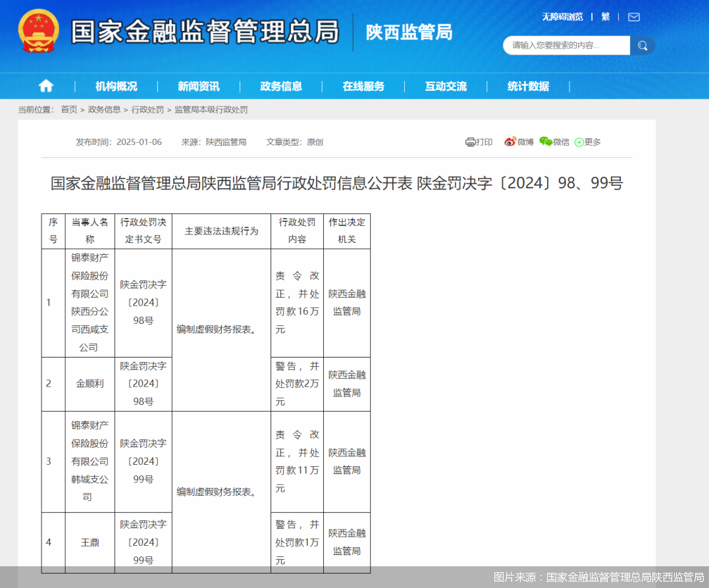This screenshot has height=588, width=709.
Task: Click row 4 penalty 罚款1万元 cell
Action: [297, 543]
